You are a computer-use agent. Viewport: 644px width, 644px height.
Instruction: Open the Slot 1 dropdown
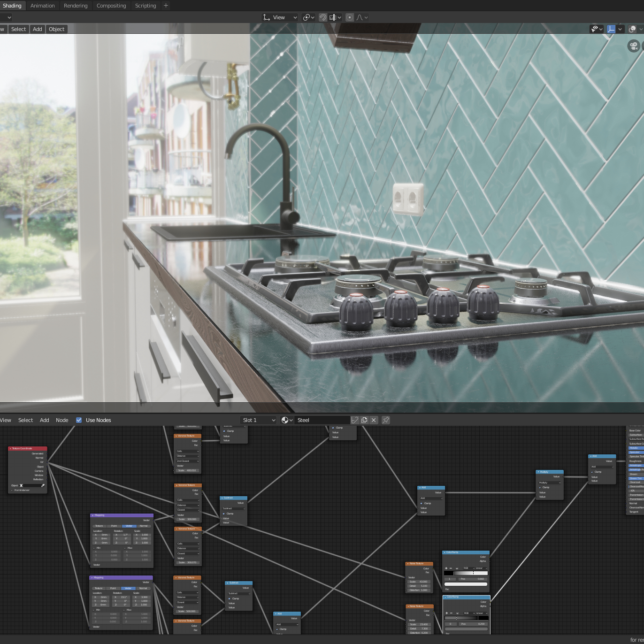coord(259,420)
